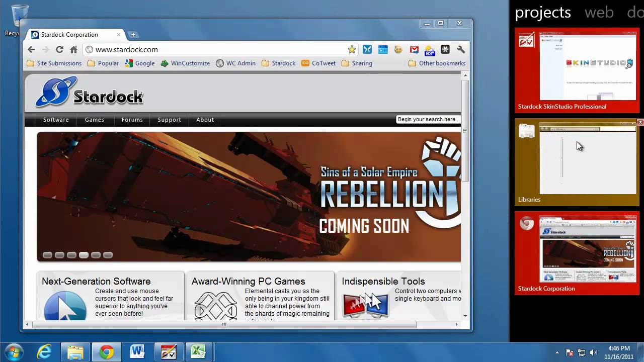Screen dimensions: 644x362
Task: Click the Indispensible Tools heading
Action: (383, 282)
